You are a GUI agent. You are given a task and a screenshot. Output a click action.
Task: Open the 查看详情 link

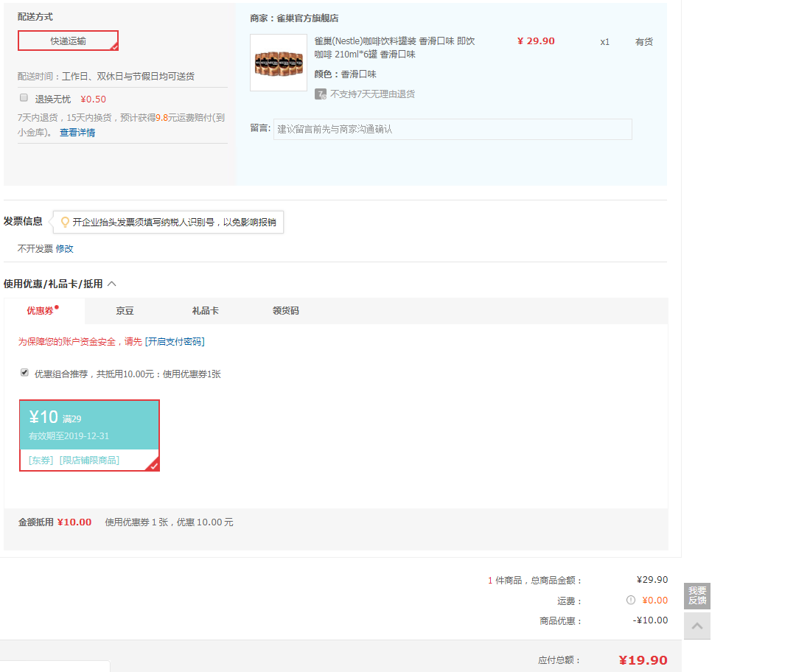tap(77, 133)
